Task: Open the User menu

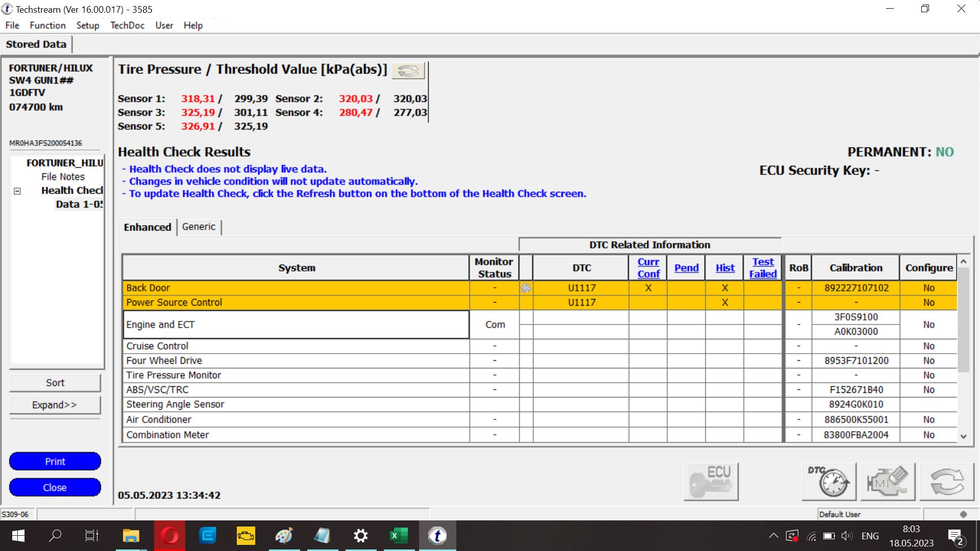Action: (x=164, y=26)
